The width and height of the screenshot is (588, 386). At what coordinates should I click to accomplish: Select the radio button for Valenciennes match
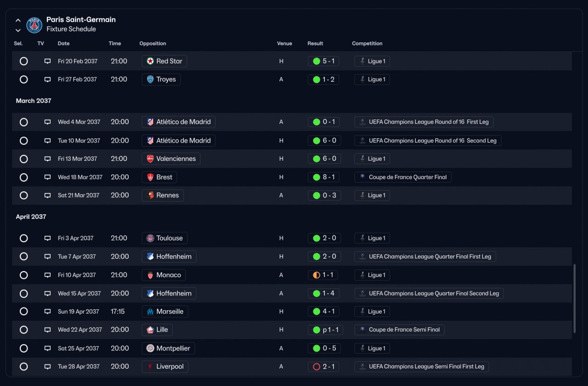[24, 159]
